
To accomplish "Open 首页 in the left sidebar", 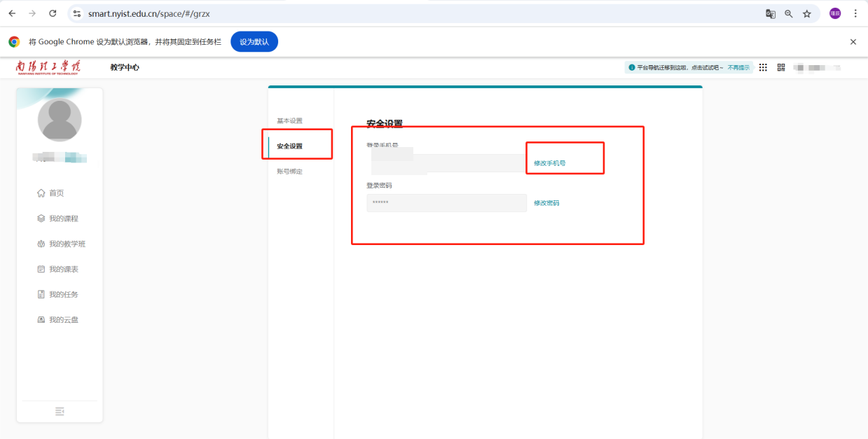I will pyautogui.click(x=56, y=193).
